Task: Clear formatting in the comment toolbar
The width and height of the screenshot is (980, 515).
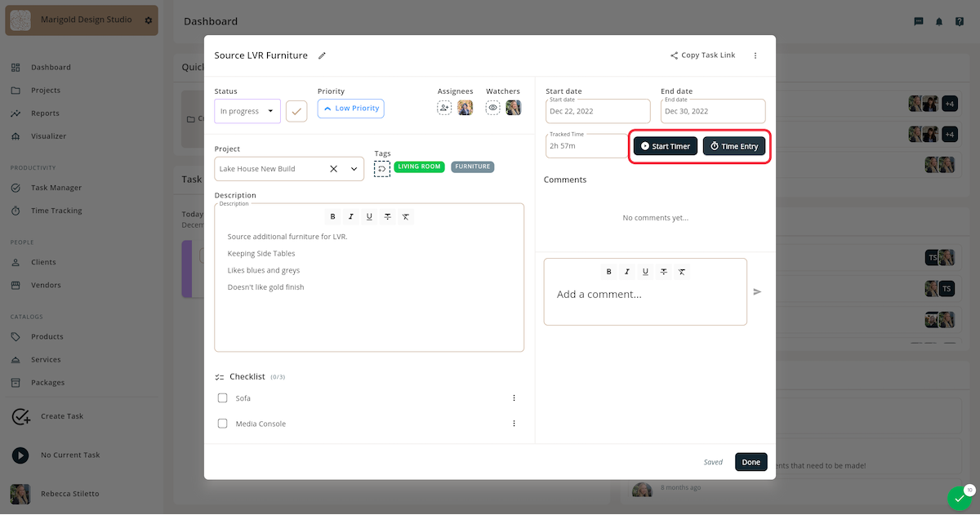Action: [x=682, y=272]
